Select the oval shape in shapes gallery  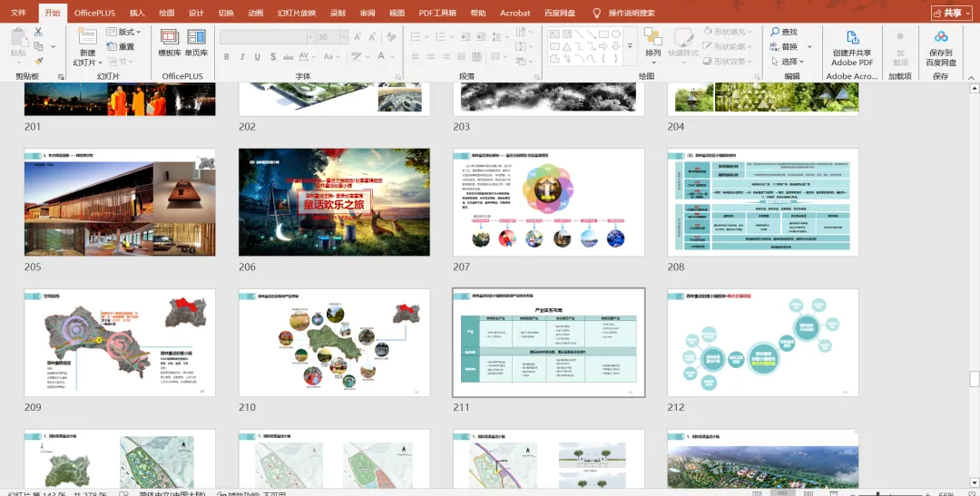point(616,34)
